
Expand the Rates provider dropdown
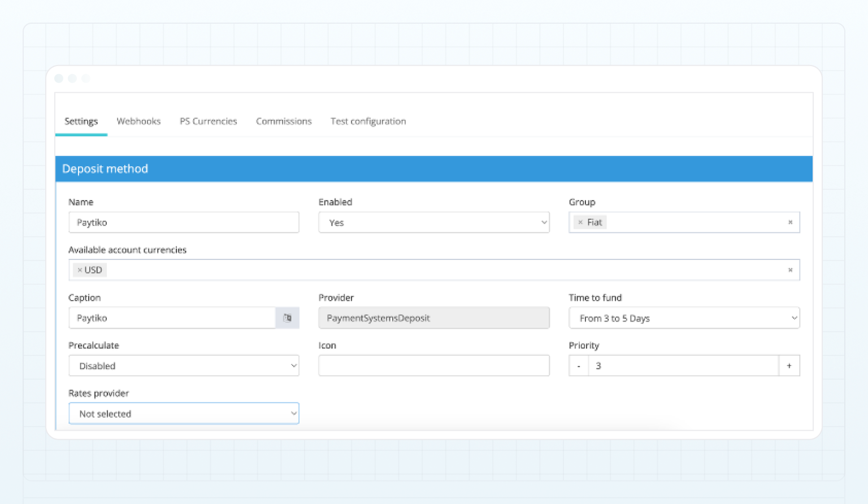[x=184, y=414]
